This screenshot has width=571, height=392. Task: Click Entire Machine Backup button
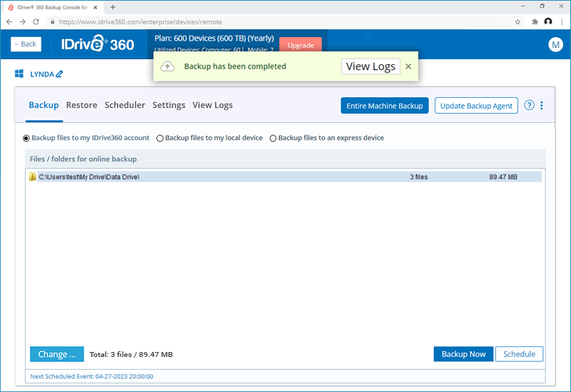385,106
